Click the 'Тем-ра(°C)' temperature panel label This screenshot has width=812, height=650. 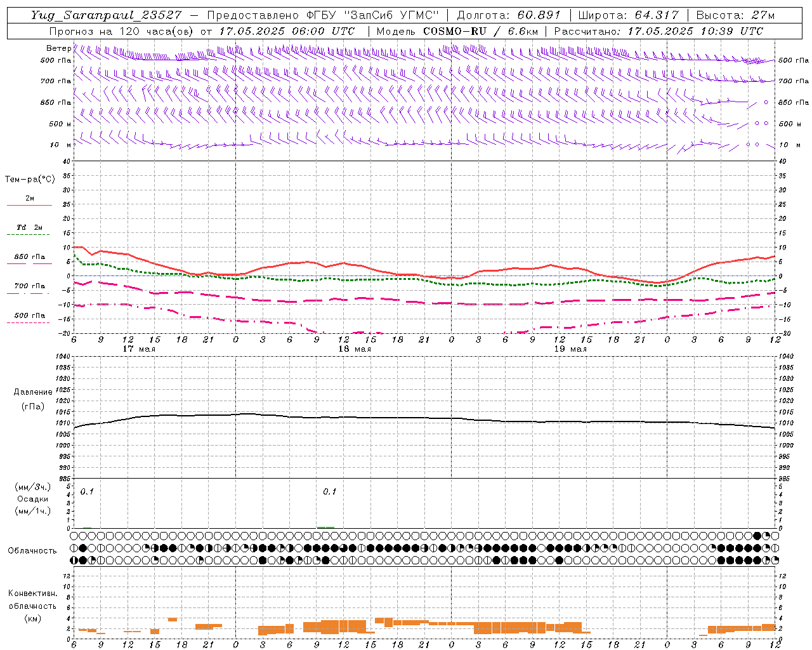coord(30,180)
